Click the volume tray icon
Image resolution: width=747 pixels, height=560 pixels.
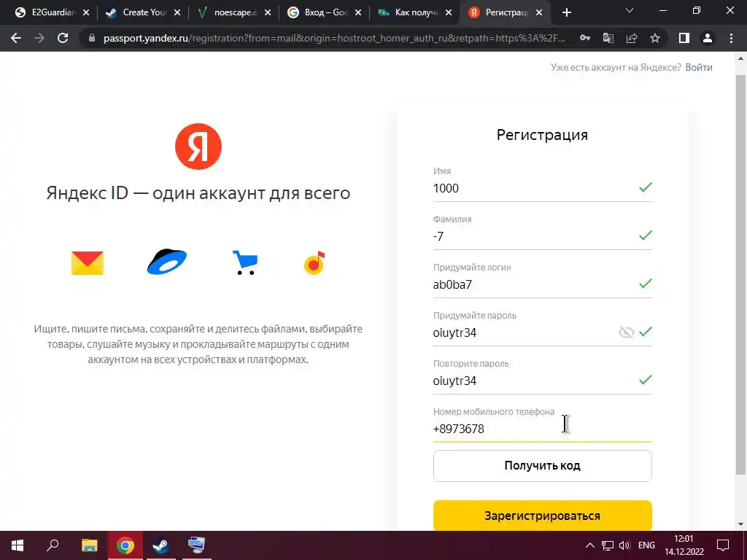pos(624,545)
